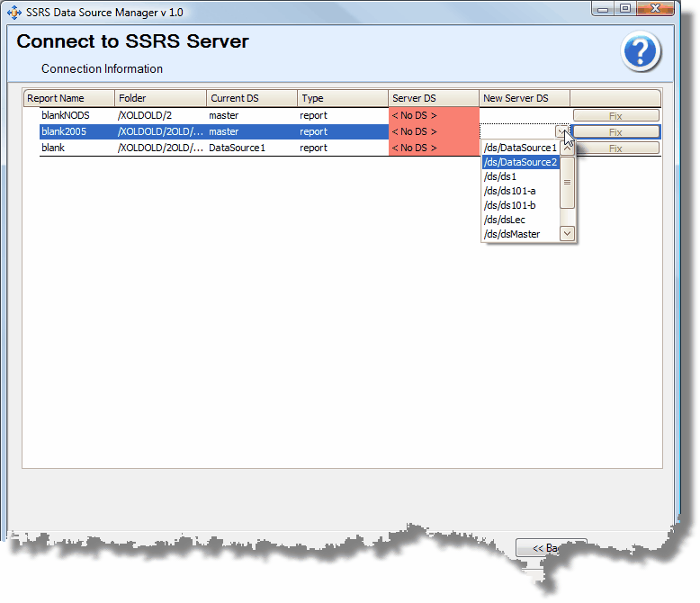
Task: Click the SSRS Data Source Manager title icon
Action: tap(14, 12)
